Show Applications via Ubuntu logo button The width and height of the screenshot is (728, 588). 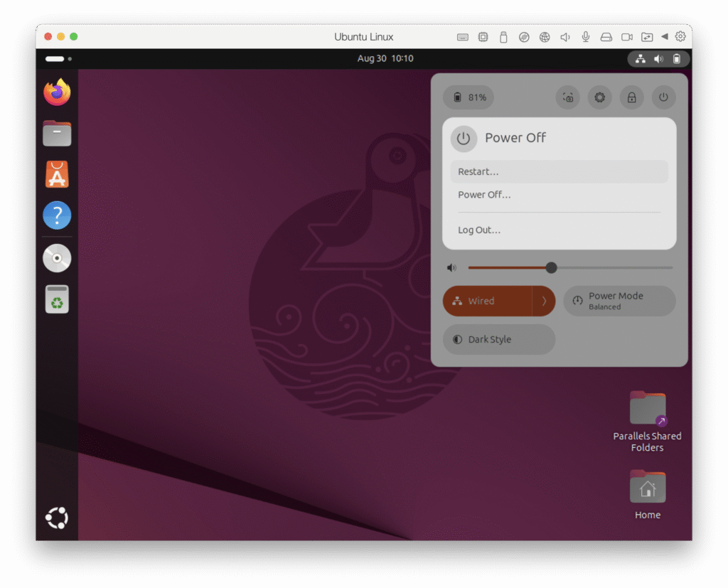(x=57, y=518)
